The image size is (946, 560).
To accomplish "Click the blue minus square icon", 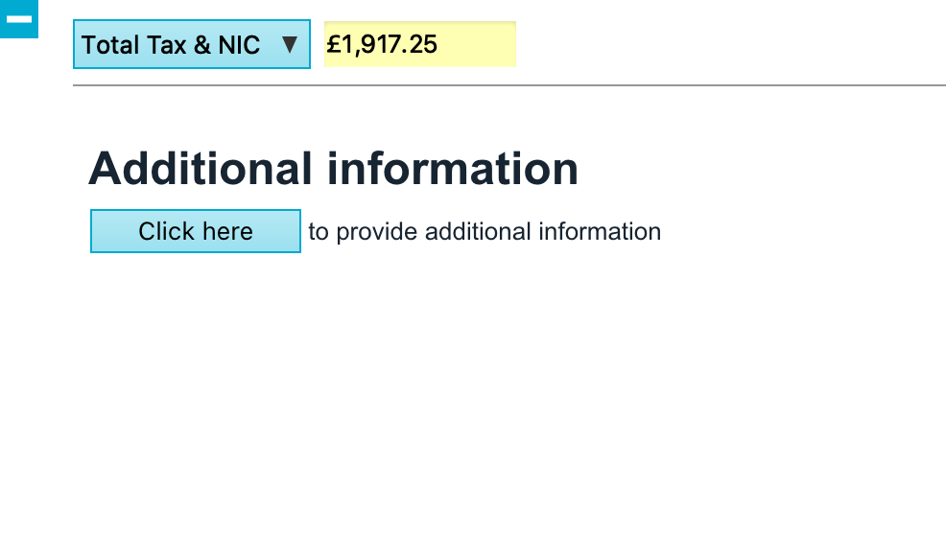I will (x=18, y=18).
